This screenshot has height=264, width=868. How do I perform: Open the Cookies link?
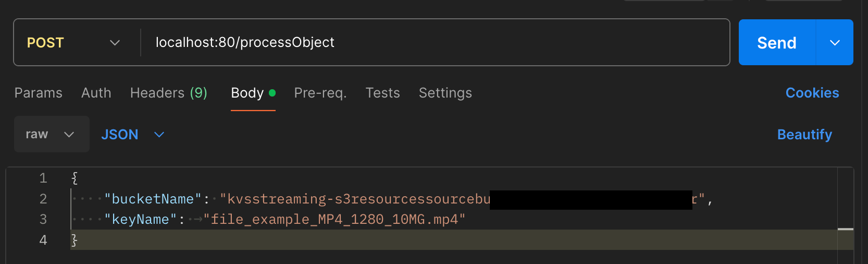point(812,93)
